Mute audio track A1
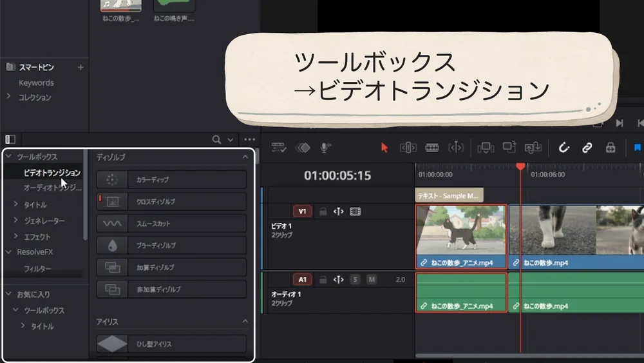This screenshot has height=363, width=644. click(372, 280)
